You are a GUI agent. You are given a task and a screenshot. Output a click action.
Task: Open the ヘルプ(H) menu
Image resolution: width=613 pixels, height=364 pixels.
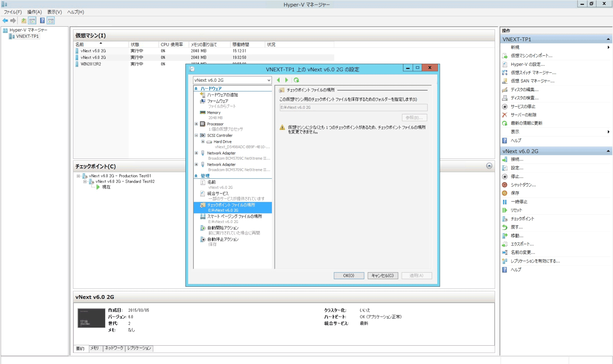(76, 12)
